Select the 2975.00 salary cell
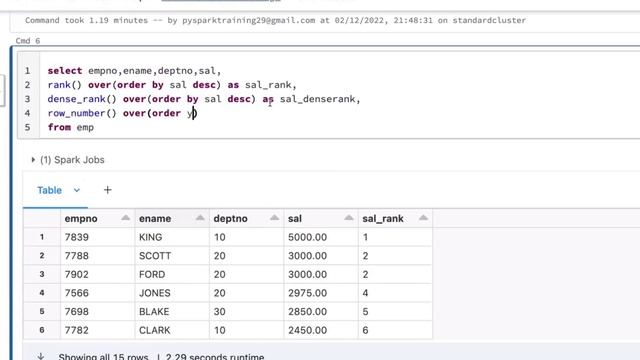The width and height of the screenshot is (640, 360). pyautogui.click(x=321, y=293)
